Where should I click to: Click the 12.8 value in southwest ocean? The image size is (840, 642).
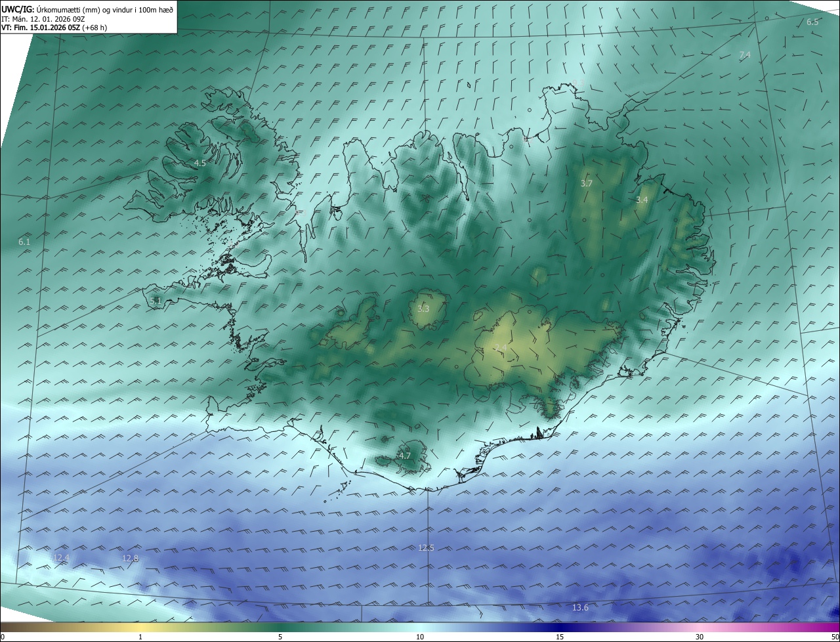[x=131, y=559]
